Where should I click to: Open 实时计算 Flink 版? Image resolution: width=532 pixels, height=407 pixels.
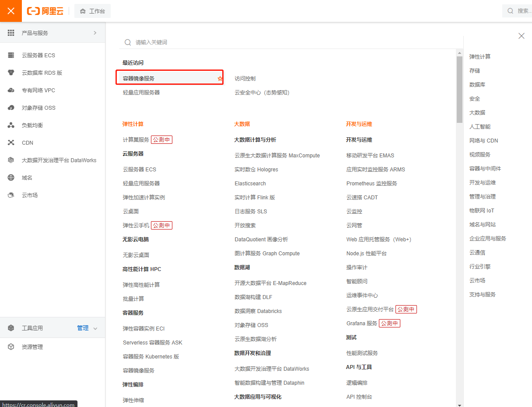pyautogui.click(x=255, y=198)
